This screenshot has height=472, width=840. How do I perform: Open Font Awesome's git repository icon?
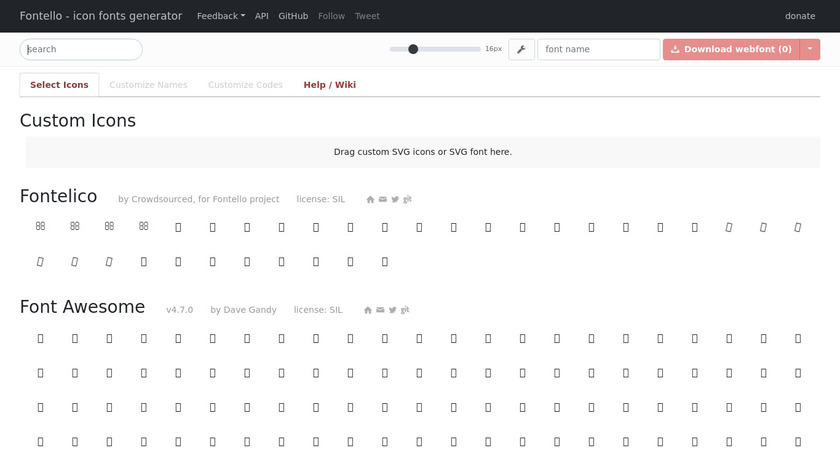405,310
